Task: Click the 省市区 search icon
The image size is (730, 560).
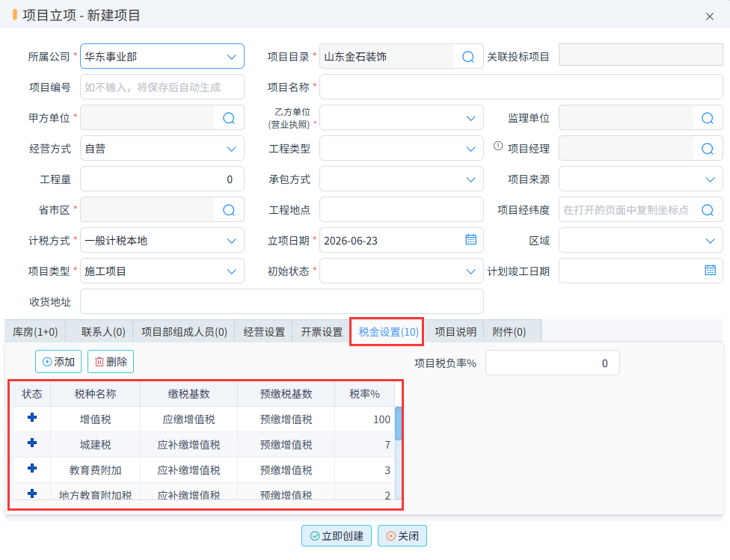Action: coord(229,210)
